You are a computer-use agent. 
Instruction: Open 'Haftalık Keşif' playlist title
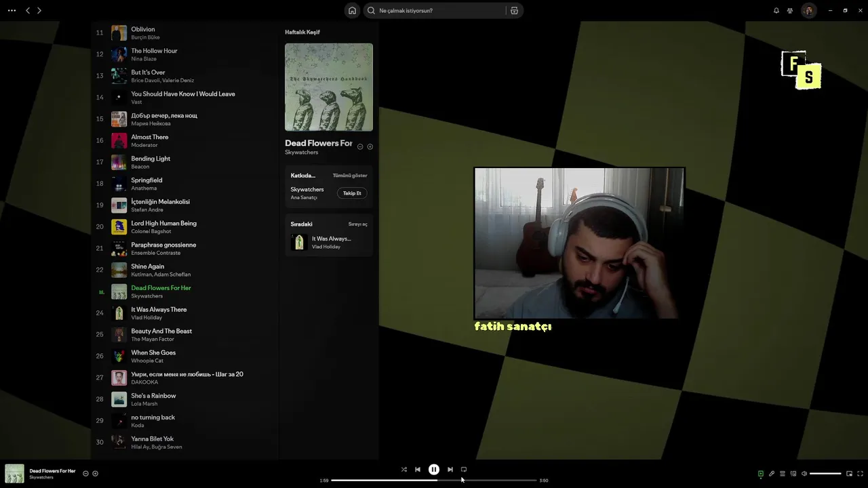pos(302,32)
